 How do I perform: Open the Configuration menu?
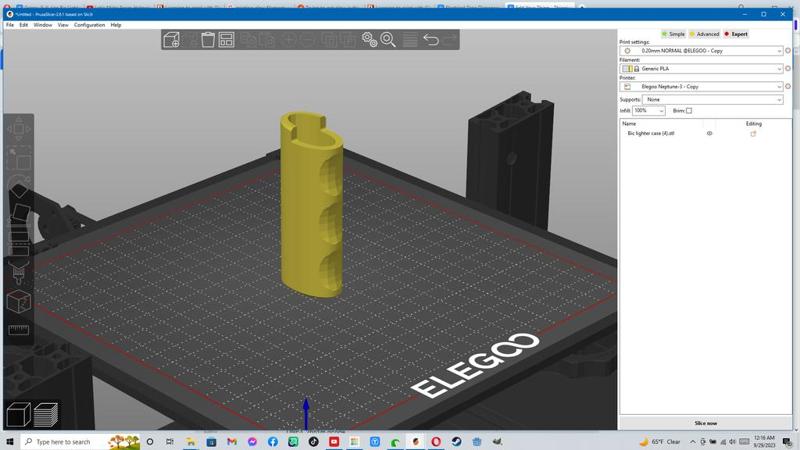coord(89,25)
